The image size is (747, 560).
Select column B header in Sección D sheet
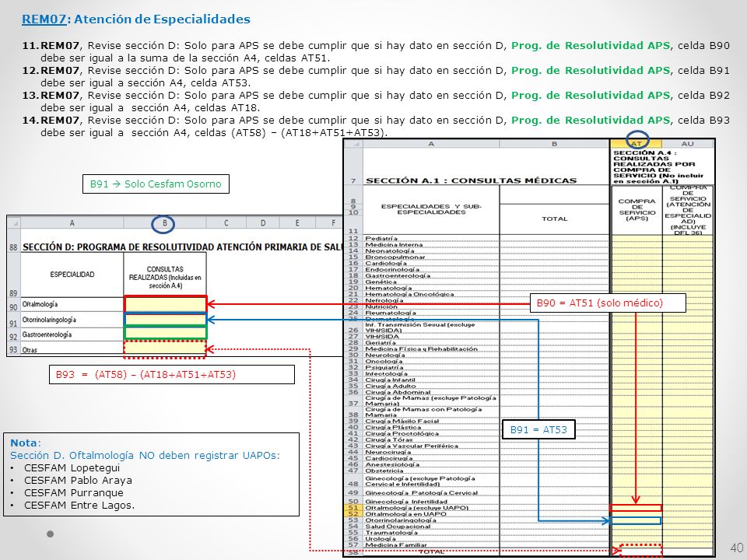(x=164, y=223)
